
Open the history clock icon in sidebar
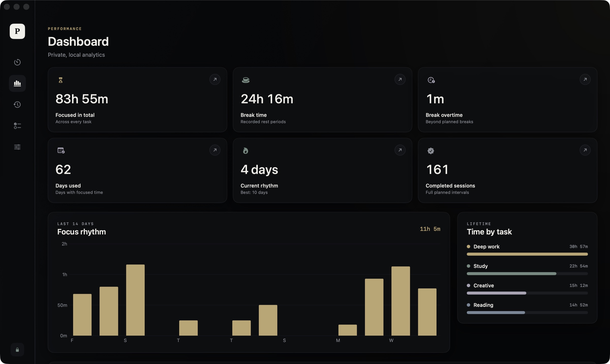pyautogui.click(x=17, y=104)
